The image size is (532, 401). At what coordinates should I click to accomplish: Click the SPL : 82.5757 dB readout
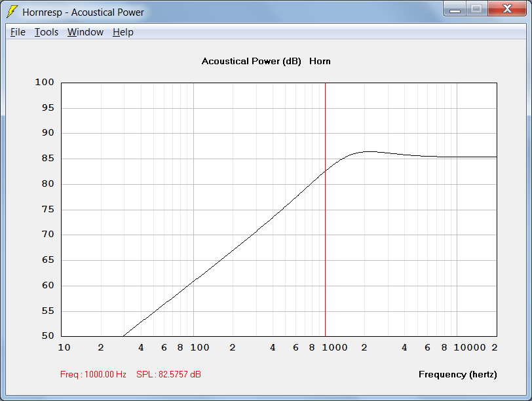168,374
